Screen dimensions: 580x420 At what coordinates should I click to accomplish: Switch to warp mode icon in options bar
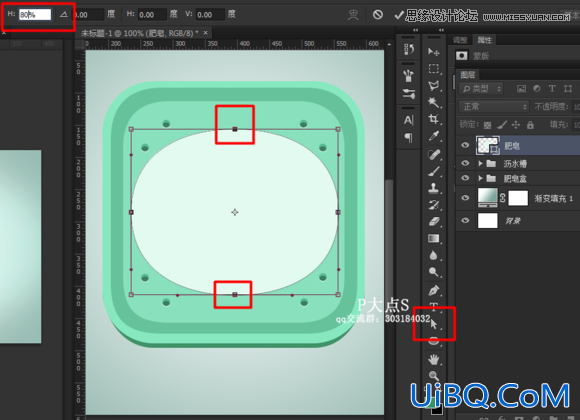coord(353,15)
